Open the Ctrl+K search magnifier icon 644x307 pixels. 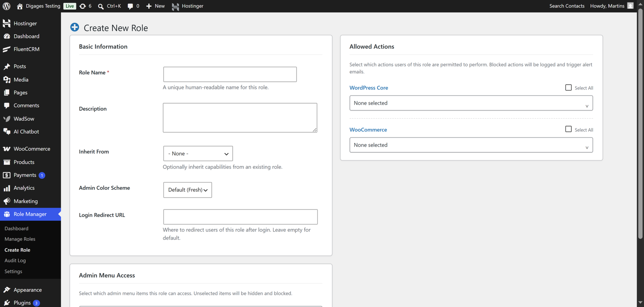[101, 6]
